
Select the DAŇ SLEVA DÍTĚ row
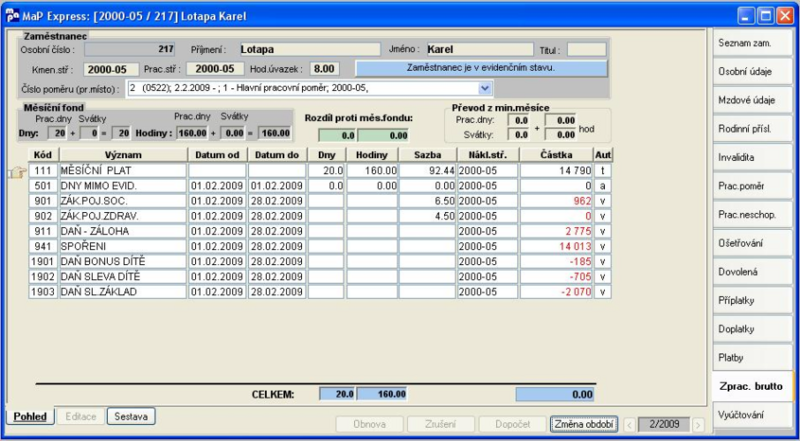point(320,277)
